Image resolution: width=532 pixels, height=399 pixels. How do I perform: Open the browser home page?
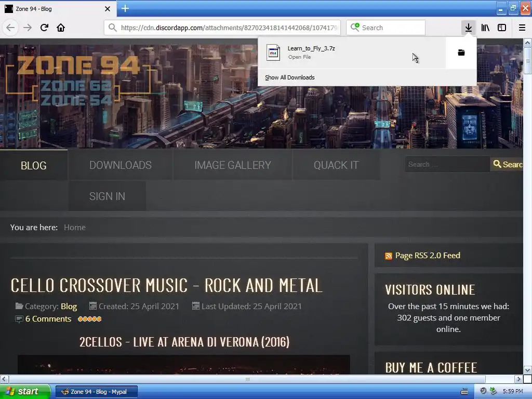point(61,28)
